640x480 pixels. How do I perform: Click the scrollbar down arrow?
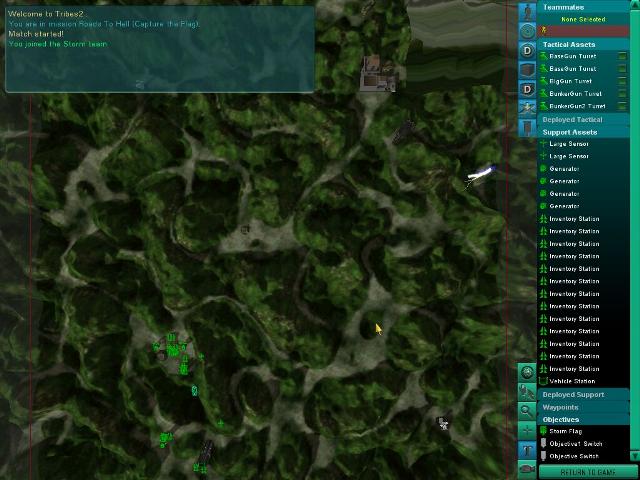(635, 456)
